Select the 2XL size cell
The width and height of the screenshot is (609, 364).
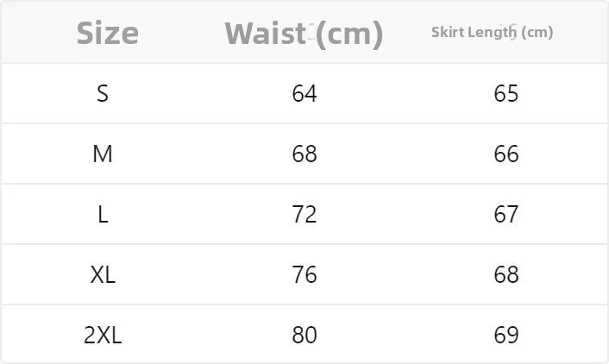(x=103, y=335)
